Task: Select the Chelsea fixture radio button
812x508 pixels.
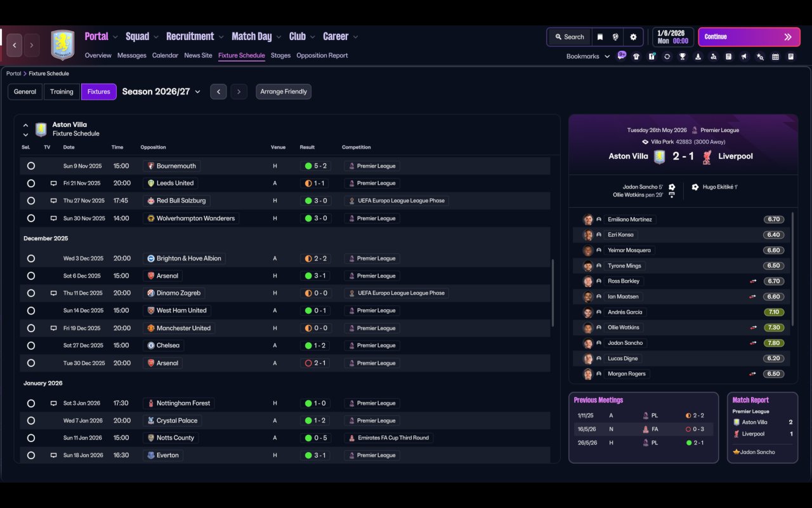Action: tap(31, 345)
